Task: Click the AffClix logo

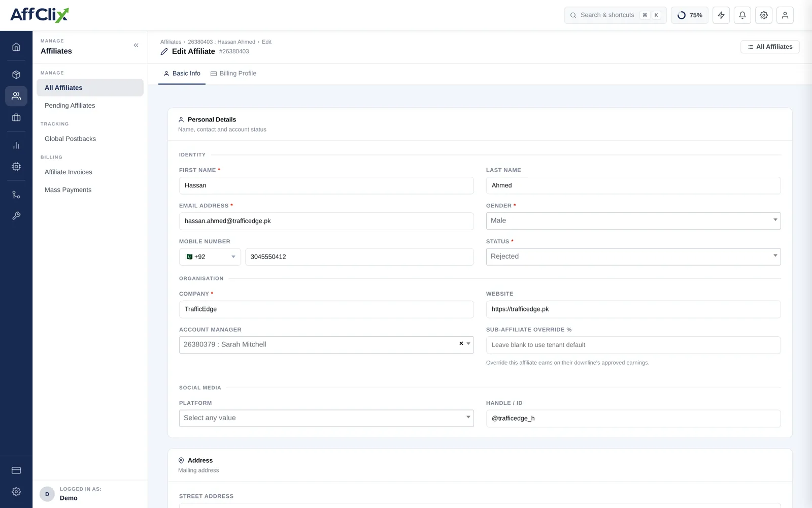Action: pos(40,15)
